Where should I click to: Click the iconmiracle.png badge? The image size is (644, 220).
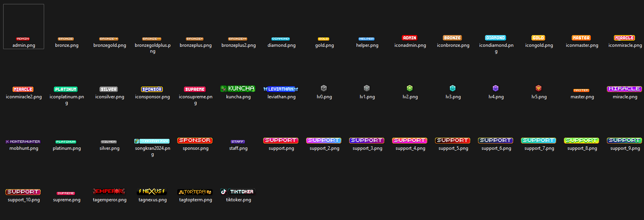[624, 38]
